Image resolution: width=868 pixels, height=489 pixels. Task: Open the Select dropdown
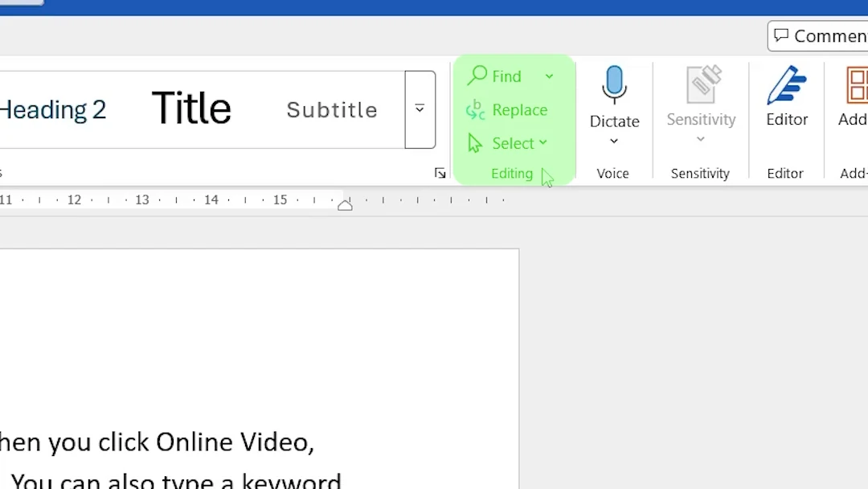[x=508, y=143]
